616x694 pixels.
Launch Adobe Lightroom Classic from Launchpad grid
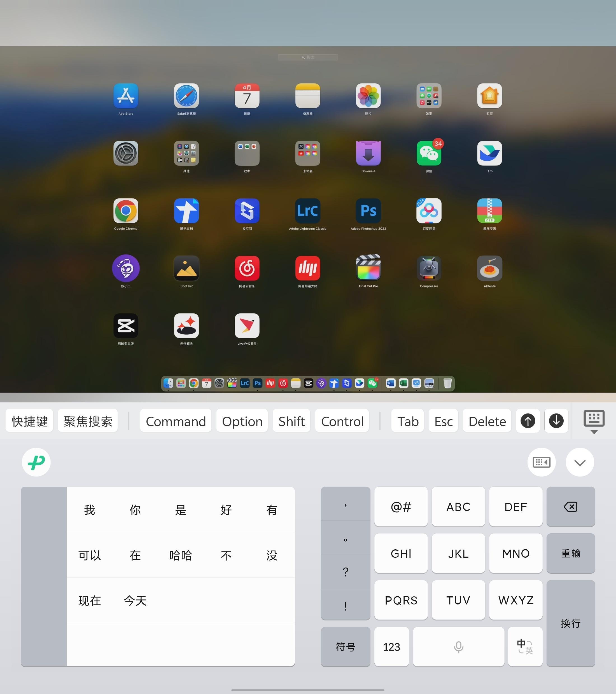click(x=307, y=210)
